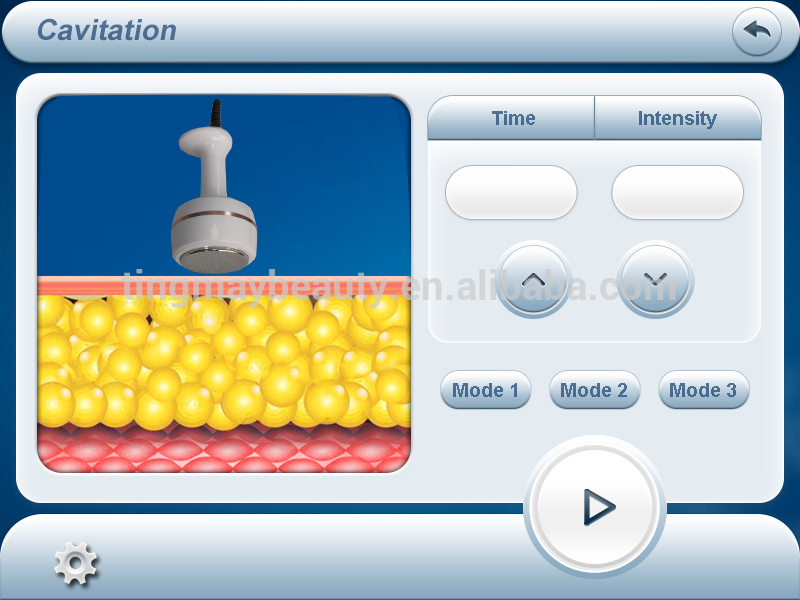Screen dimensions: 800x600
Task: Click the back arrow icon
Action: click(x=756, y=32)
